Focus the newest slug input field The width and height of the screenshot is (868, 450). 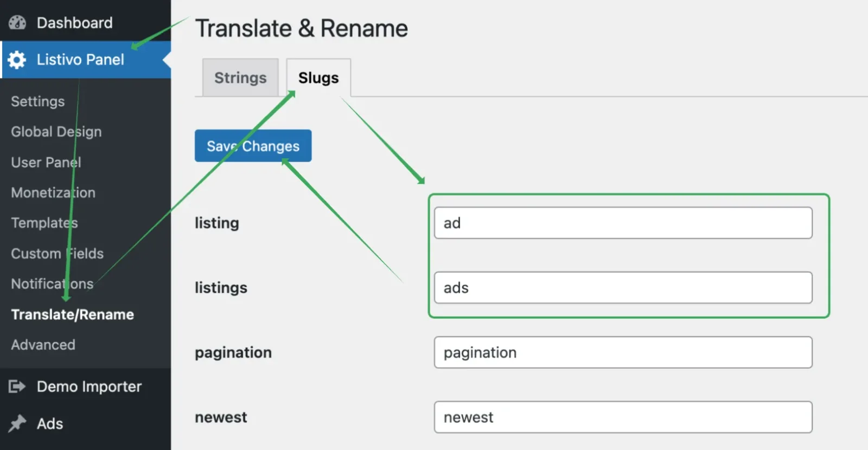click(x=623, y=417)
